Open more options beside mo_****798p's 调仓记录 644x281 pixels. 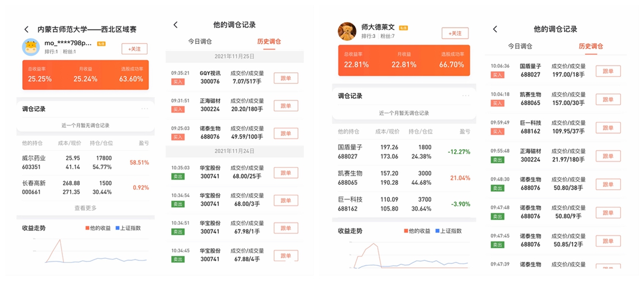144,109
